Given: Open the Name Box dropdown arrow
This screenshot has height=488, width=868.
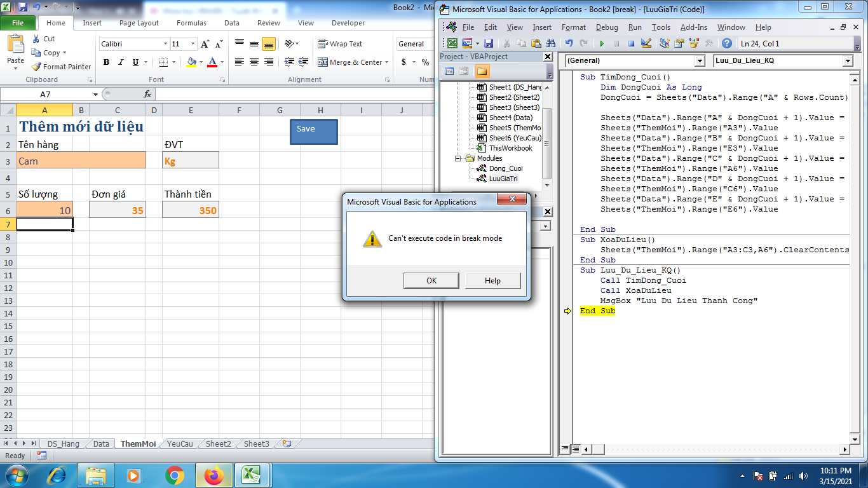Looking at the screenshot, I should (x=95, y=94).
